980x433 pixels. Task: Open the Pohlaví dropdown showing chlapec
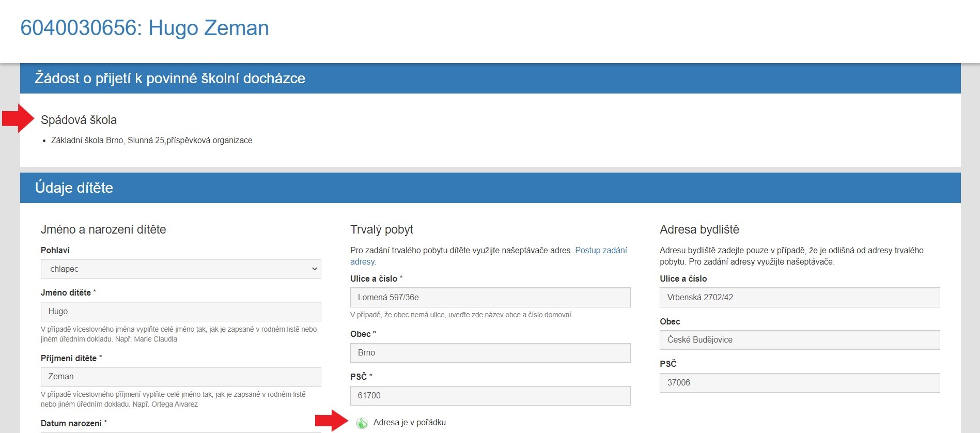tap(181, 269)
